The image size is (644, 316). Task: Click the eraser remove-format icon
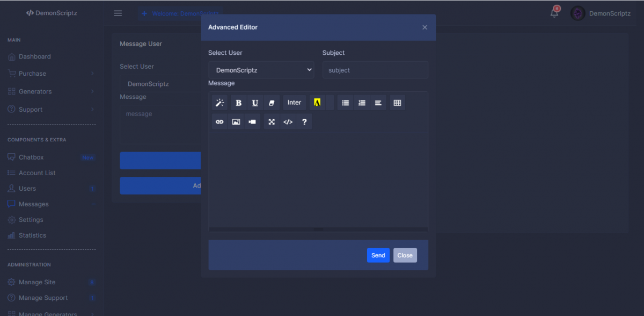pyautogui.click(x=272, y=103)
